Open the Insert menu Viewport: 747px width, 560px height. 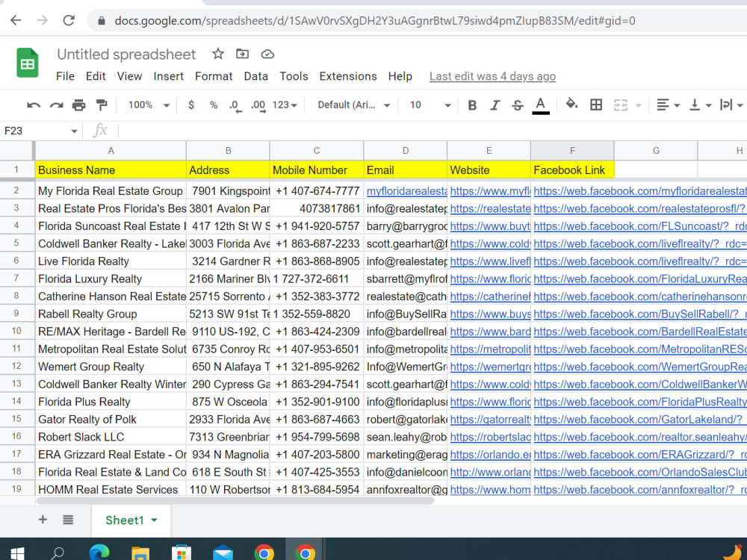169,76
